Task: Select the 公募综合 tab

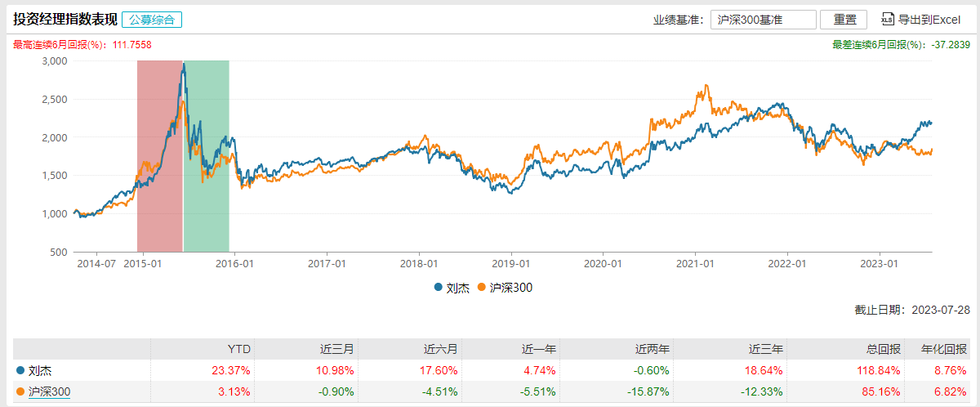Action: click(x=152, y=20)
